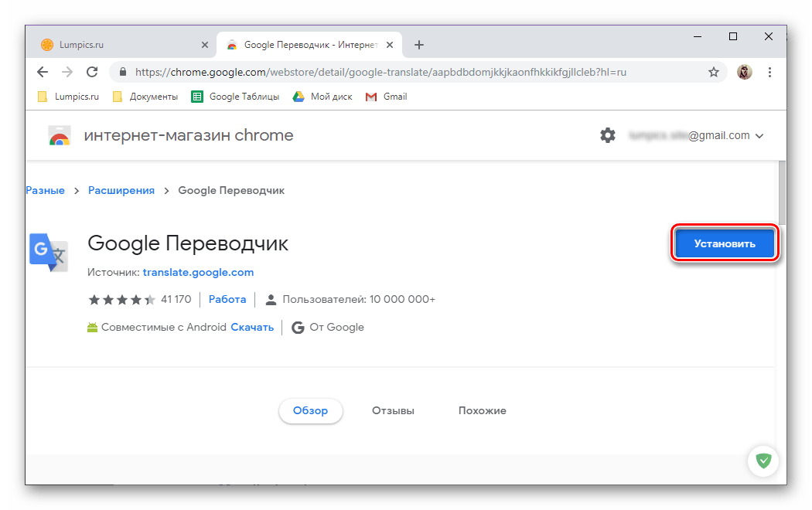This screenshot has height=510, width=812.
Task: Go back to the previous page
Action: coord(43,73)
